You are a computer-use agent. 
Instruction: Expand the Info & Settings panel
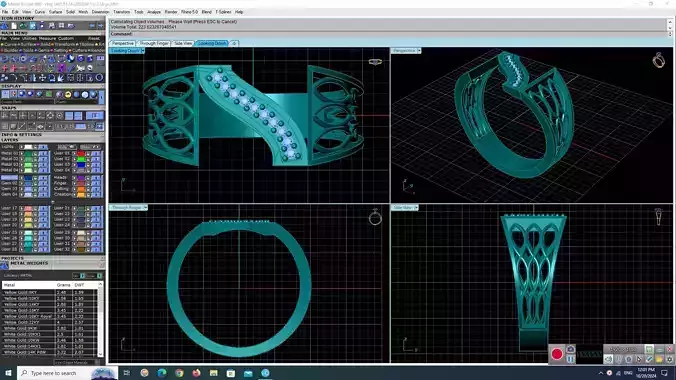pos(53,135)
